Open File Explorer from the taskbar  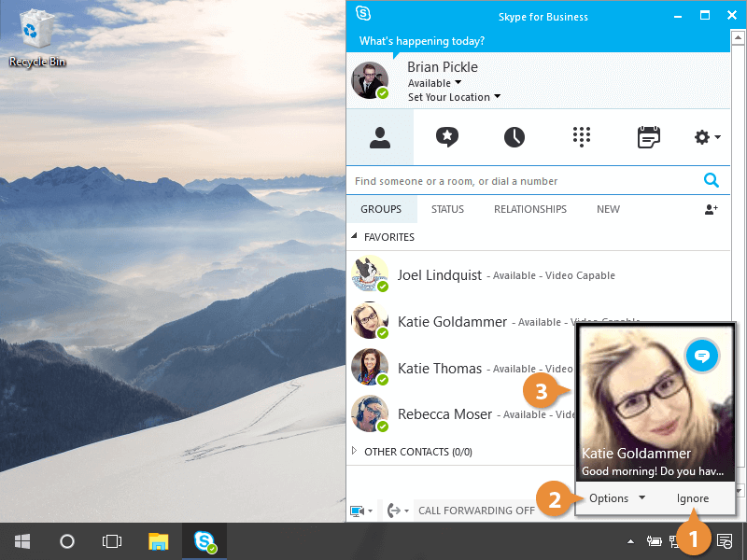tap(159, 541)
